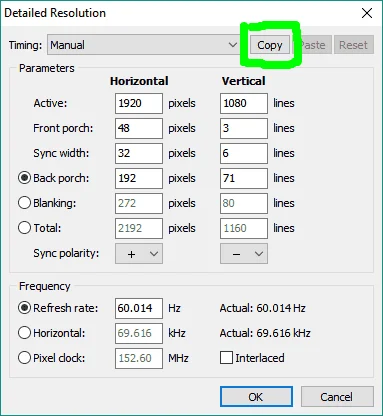Click the Pixel clock field 152.60

139,358
